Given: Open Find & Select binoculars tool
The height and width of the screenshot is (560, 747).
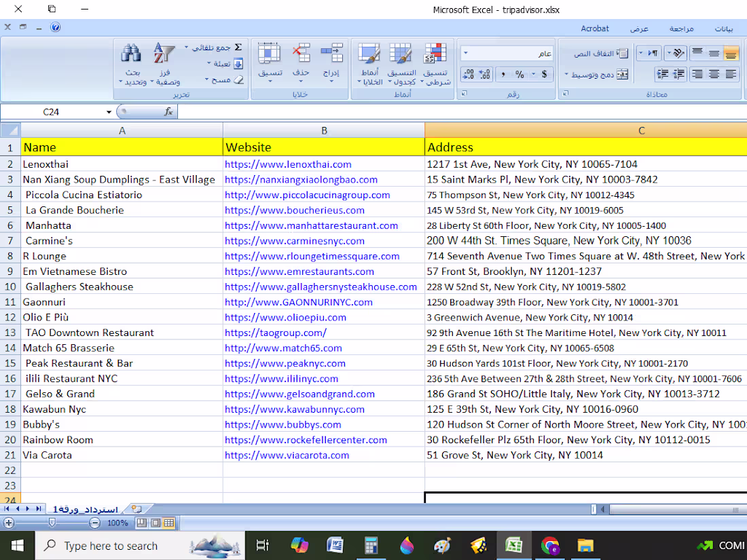Looking at the screenshot, I should 132,64.
